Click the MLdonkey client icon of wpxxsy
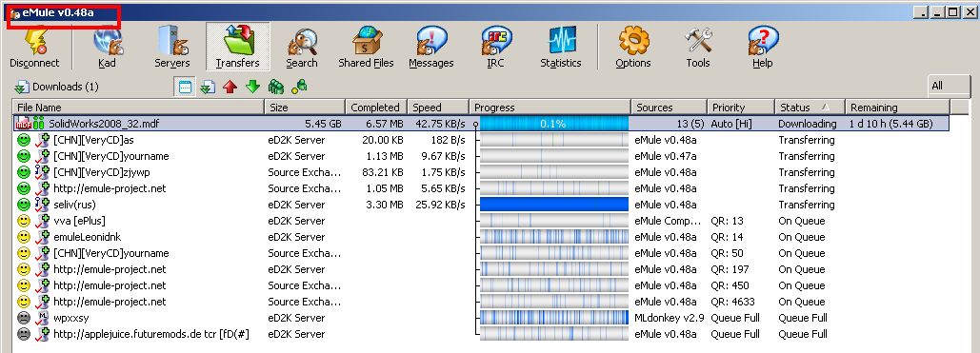This screenshot has height=353, width=980. point(42,318)
